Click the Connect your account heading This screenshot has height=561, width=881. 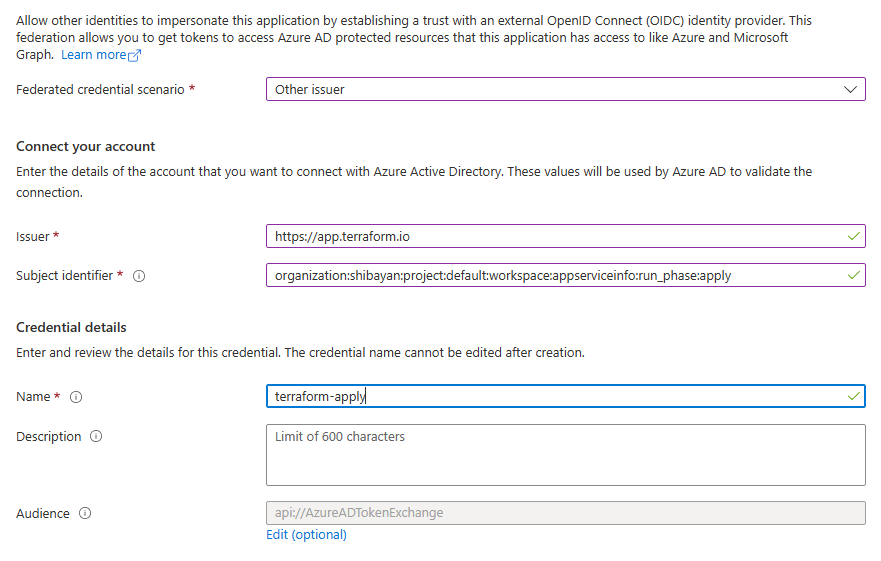pos(85,147)
